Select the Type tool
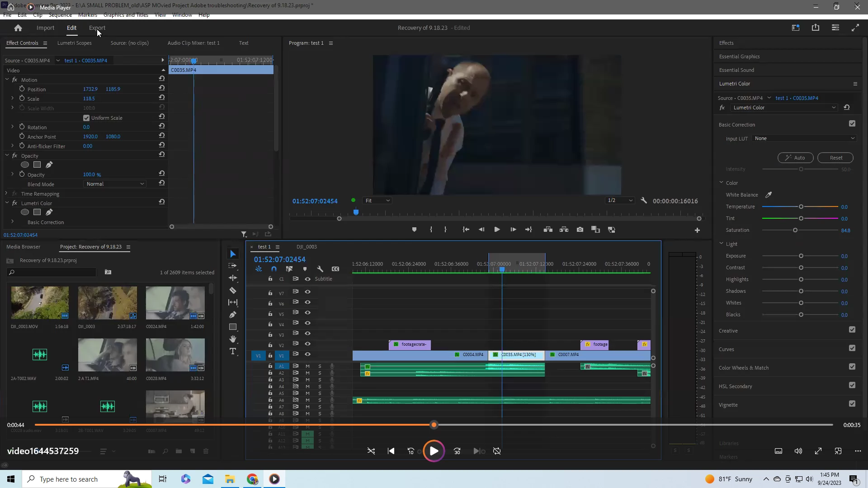This screenshot has height=488, width=868. click(233, 351)
